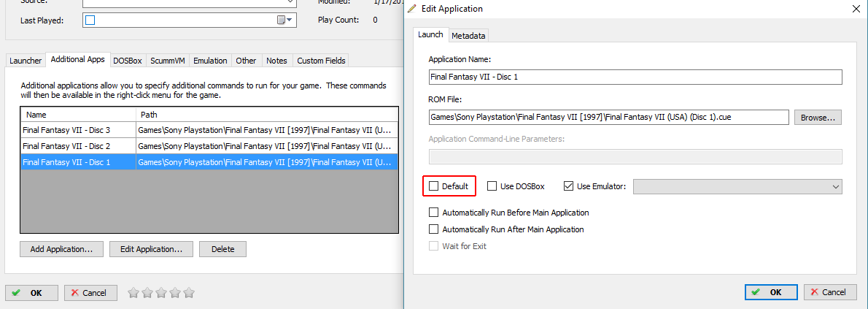The height and width of the screenshot is (309, 868).
Task: Tick the Last Played date checkbox
Action: pyautogui.click(x=90, y=20)
